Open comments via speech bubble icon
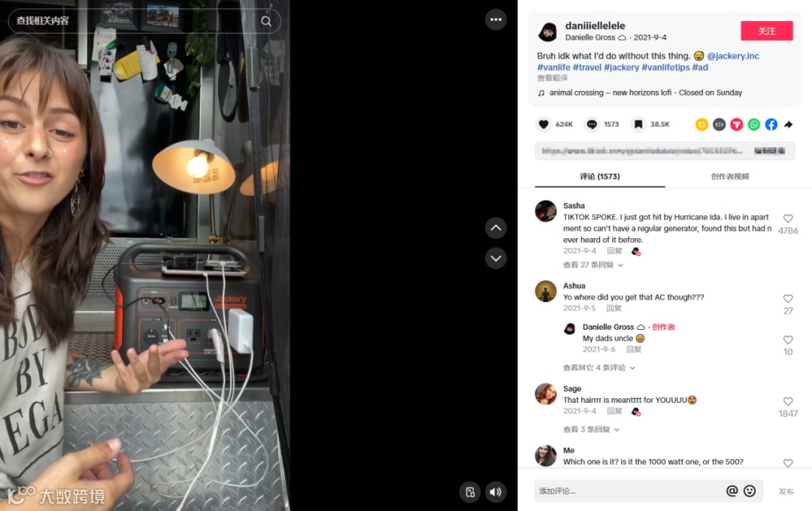The image size is (812, 511). 592,124
